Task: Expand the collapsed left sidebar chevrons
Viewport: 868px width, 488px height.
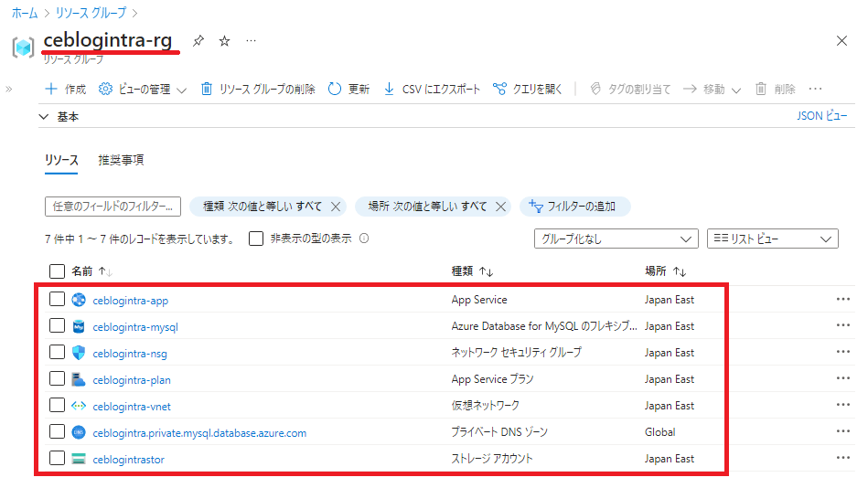Action: pyautogui.click(x=9, y=89)
